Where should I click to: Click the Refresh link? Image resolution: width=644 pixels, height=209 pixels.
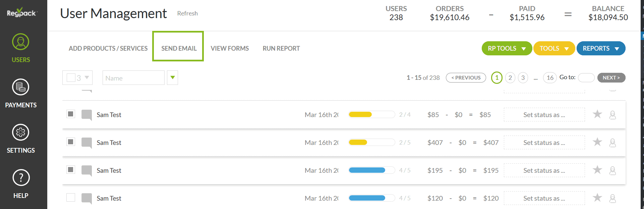pyautogui.click(x=187, y=13)
